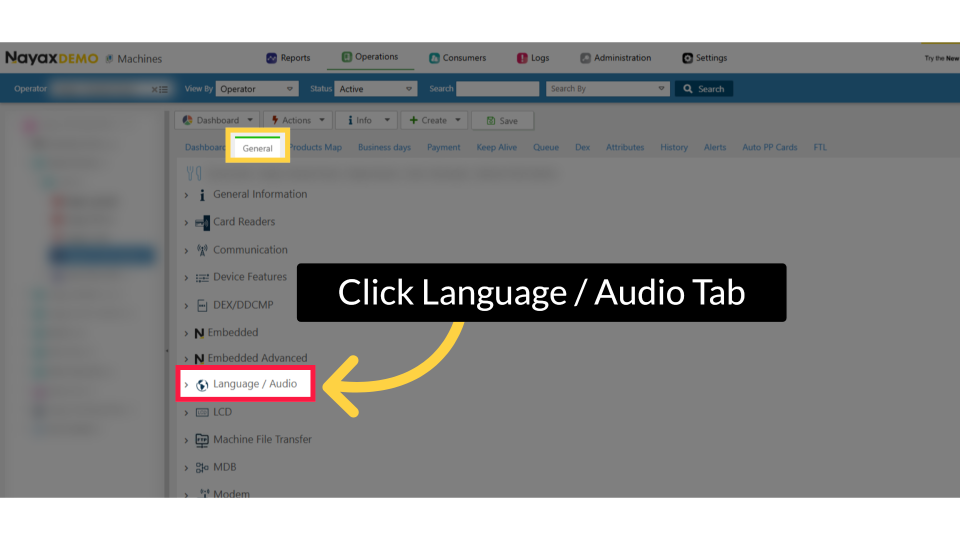Click the Save button
This screenshot has width=960, height=540.
[502, 120]
